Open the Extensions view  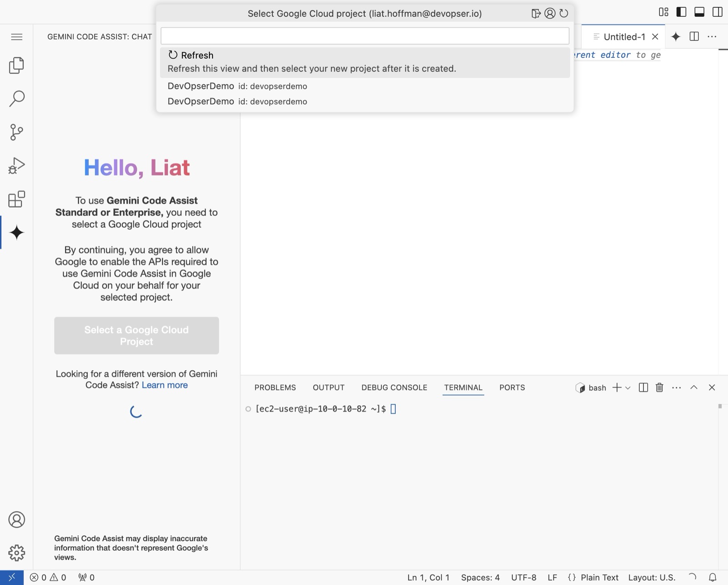click(x=17, y=199)
